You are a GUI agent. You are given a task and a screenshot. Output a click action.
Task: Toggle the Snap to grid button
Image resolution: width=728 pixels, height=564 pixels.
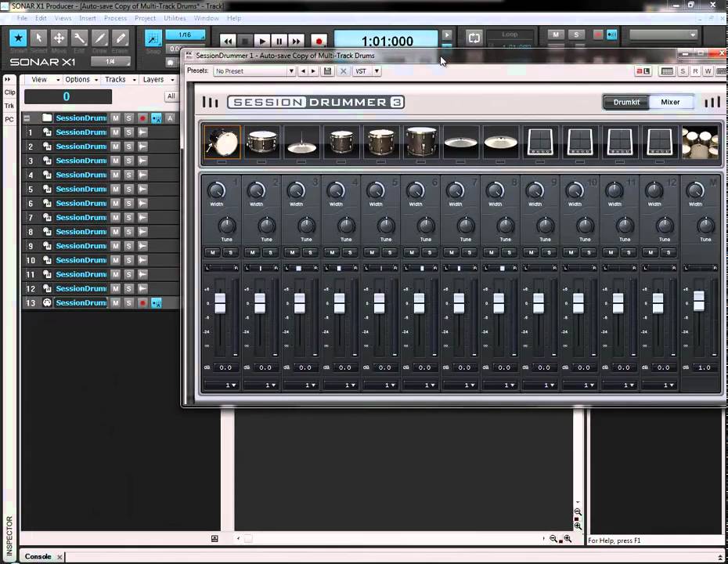coord(153,38)
